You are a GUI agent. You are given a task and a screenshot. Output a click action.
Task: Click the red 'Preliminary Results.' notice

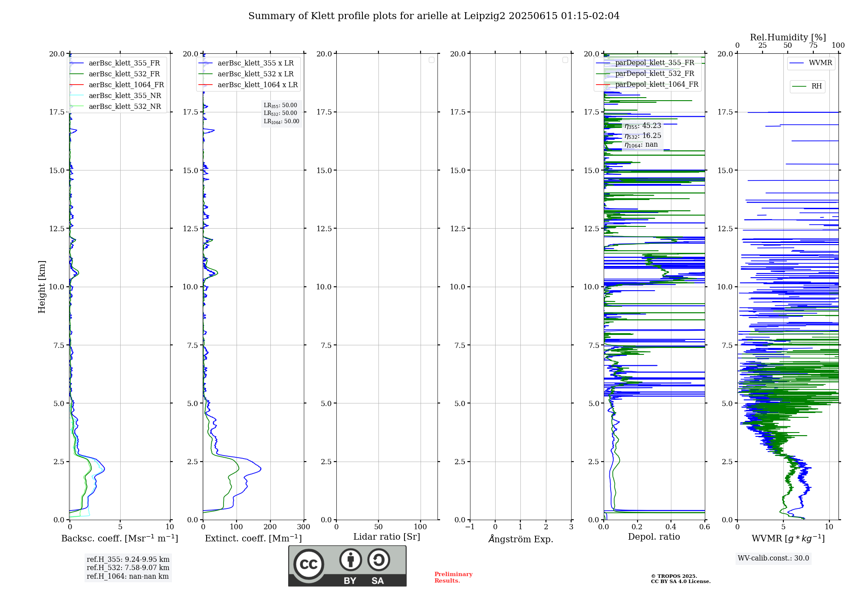[x=454, y=577]
